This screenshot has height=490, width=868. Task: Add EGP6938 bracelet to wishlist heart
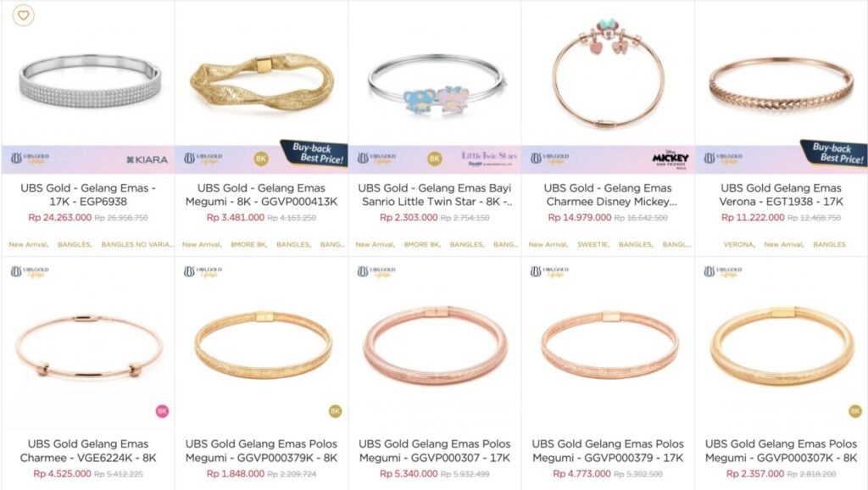23,15
